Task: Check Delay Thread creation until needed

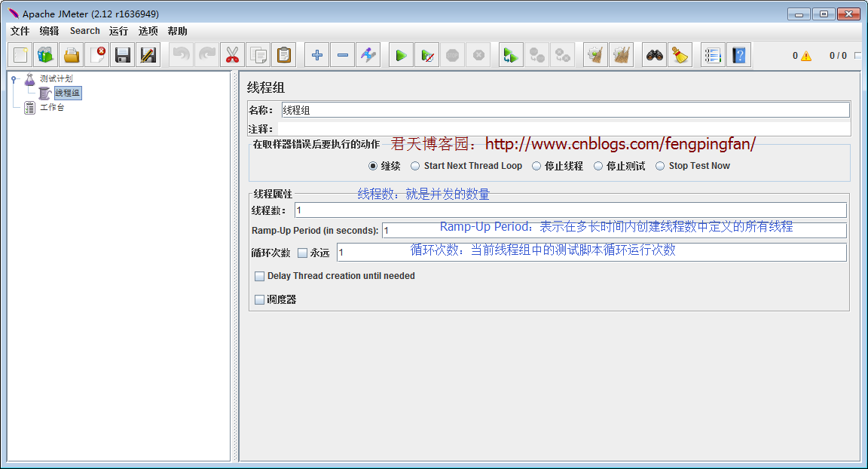Action: (260, 276)
